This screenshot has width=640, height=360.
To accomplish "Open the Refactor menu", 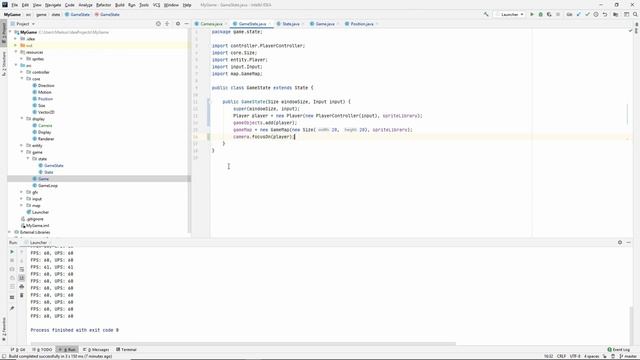I will pyautogui.click(x=103, y=5).
